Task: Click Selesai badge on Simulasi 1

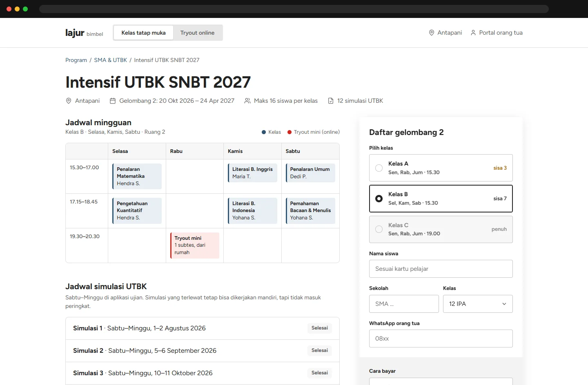Action: pos(320,328)
